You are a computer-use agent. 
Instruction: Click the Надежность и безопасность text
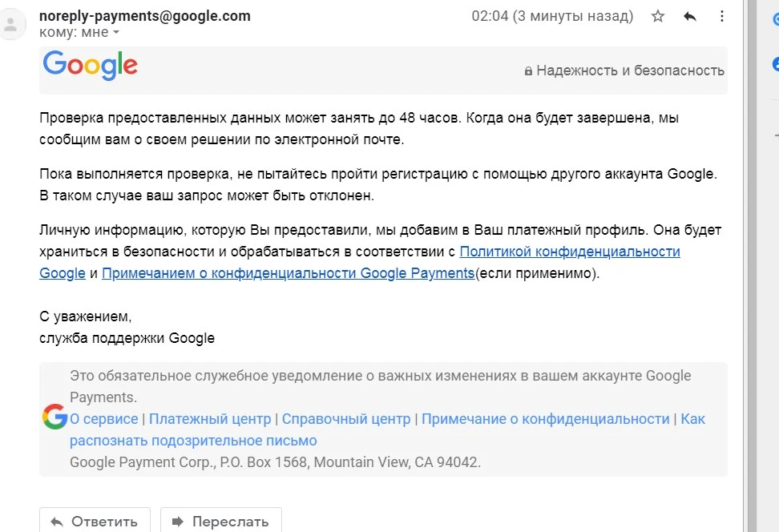630,71
